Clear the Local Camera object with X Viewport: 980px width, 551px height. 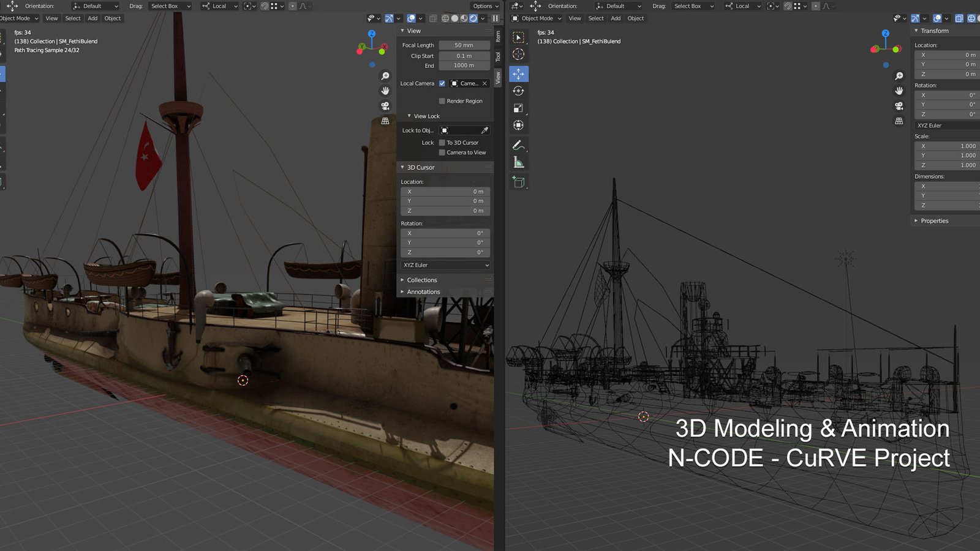point(484,83)
